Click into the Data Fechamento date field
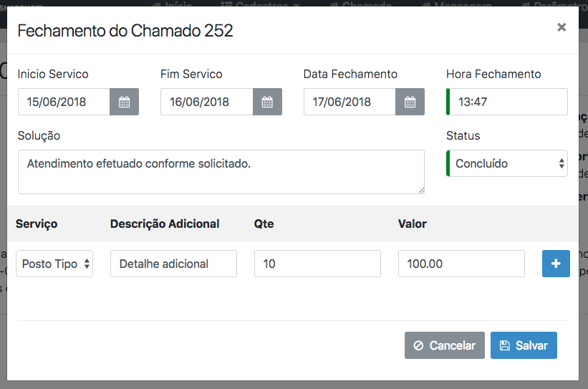 [350, 102]
